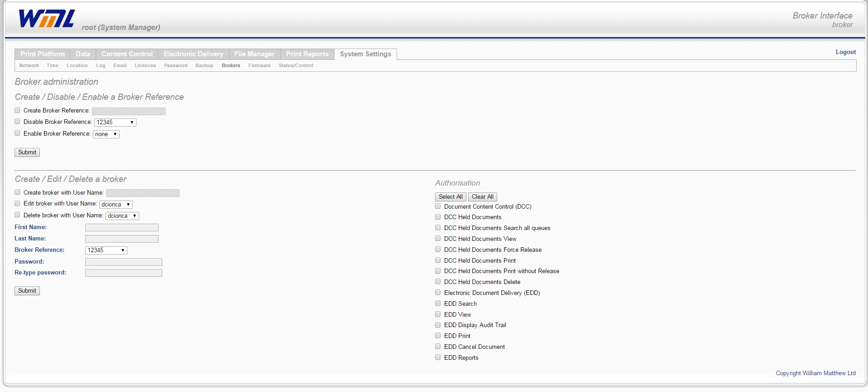Open Broker Reference dropdown in broker form

pos(106,250)
